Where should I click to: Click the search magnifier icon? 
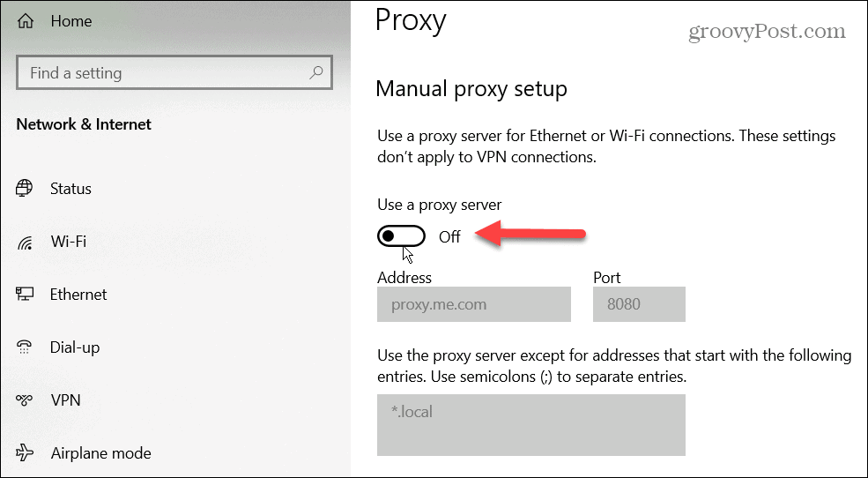point(316,72)
